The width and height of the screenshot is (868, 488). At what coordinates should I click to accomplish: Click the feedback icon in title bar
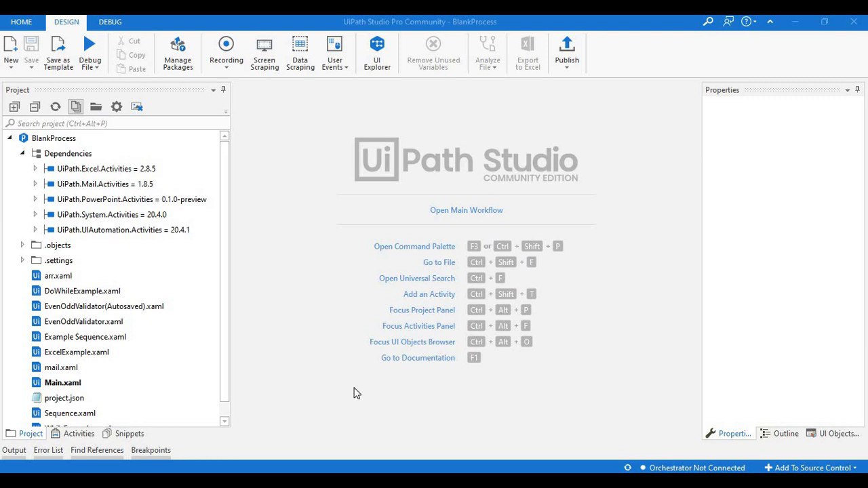pyautogui.click(x=728, y=22)
